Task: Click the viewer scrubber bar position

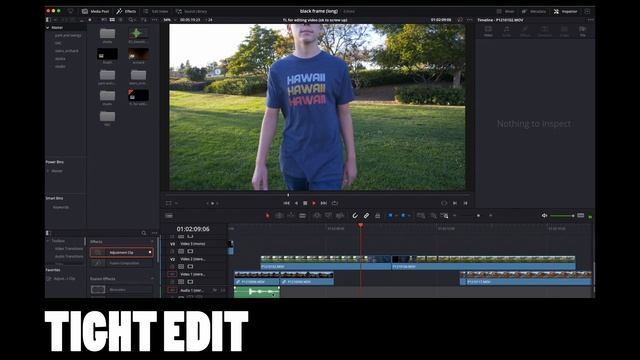Action: click(288, 195)
